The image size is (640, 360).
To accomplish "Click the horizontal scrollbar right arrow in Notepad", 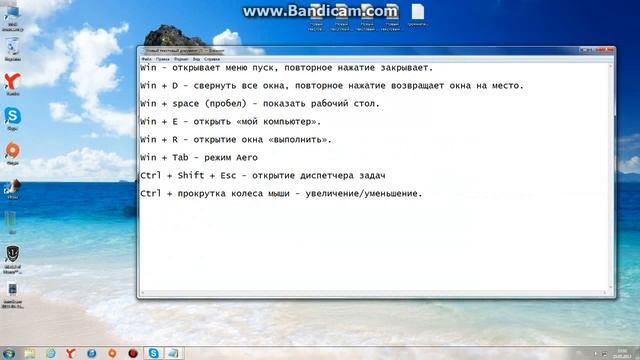I will (x=605, y=293).
